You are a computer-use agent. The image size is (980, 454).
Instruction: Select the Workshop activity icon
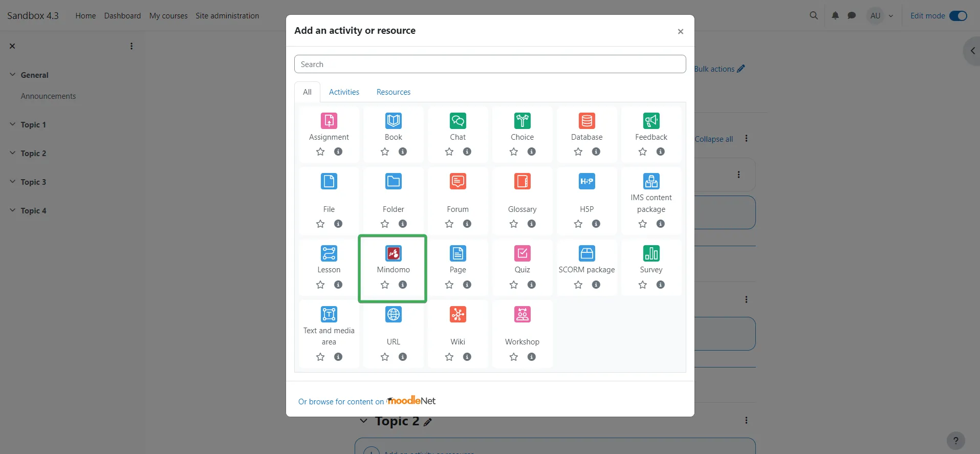click(x=522, y=314)
